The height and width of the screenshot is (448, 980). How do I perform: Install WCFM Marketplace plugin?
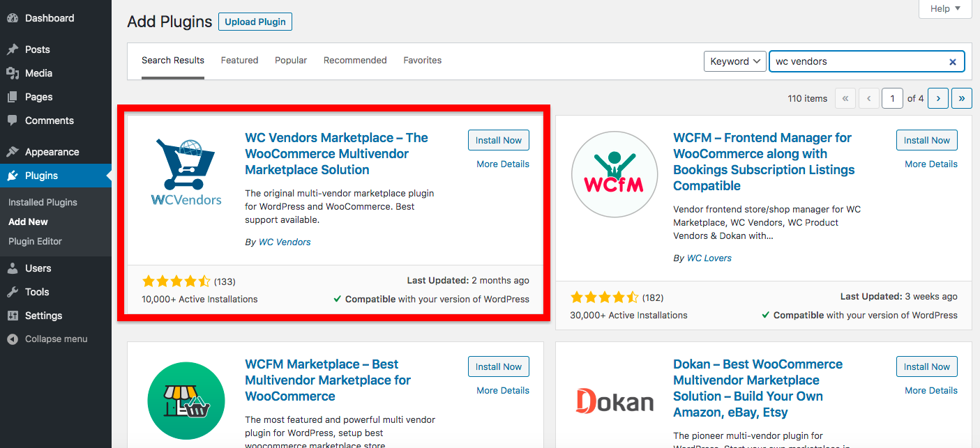[x=499, y=366]
